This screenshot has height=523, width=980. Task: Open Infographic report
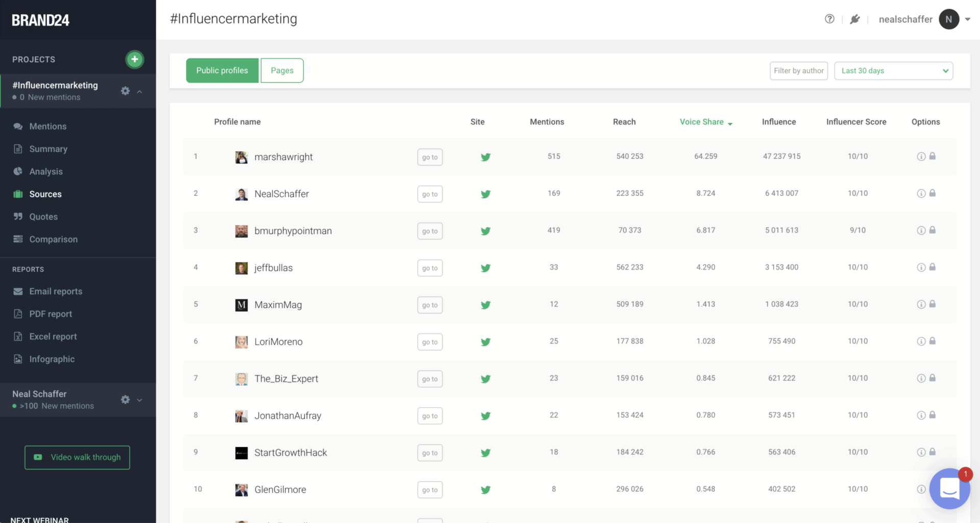pyautogui.click(x=52, y=359)
